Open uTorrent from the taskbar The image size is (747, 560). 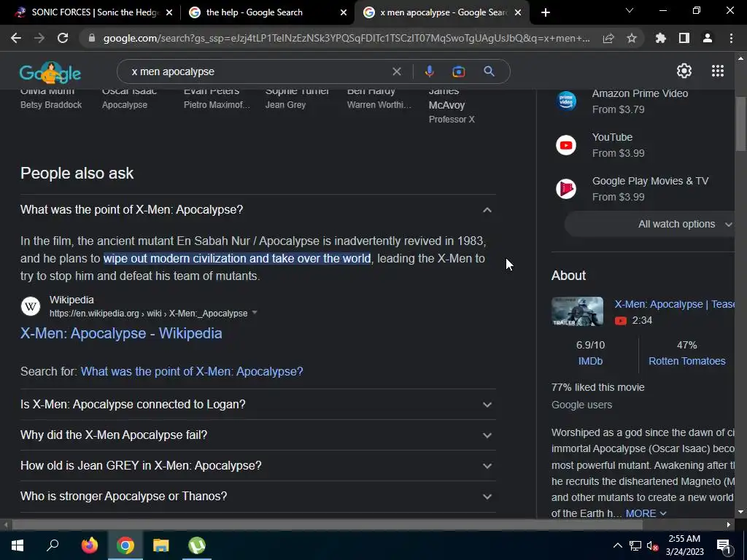[x=197, y=545]
